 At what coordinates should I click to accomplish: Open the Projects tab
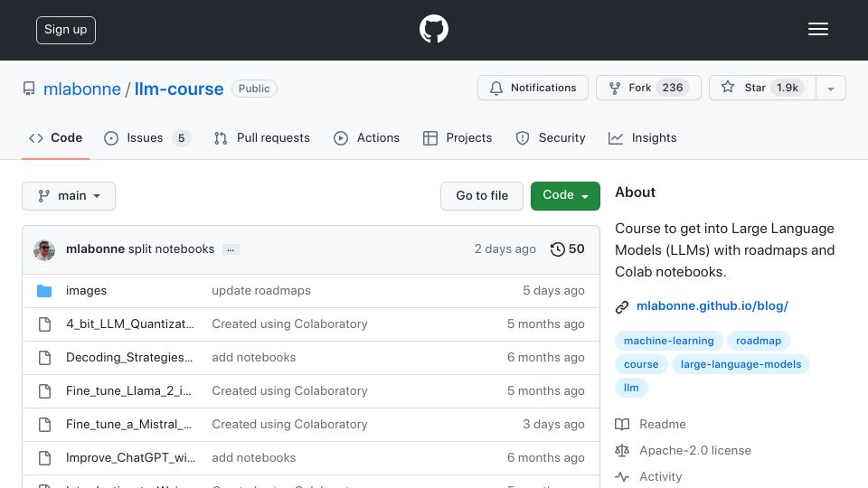[458, 137]
